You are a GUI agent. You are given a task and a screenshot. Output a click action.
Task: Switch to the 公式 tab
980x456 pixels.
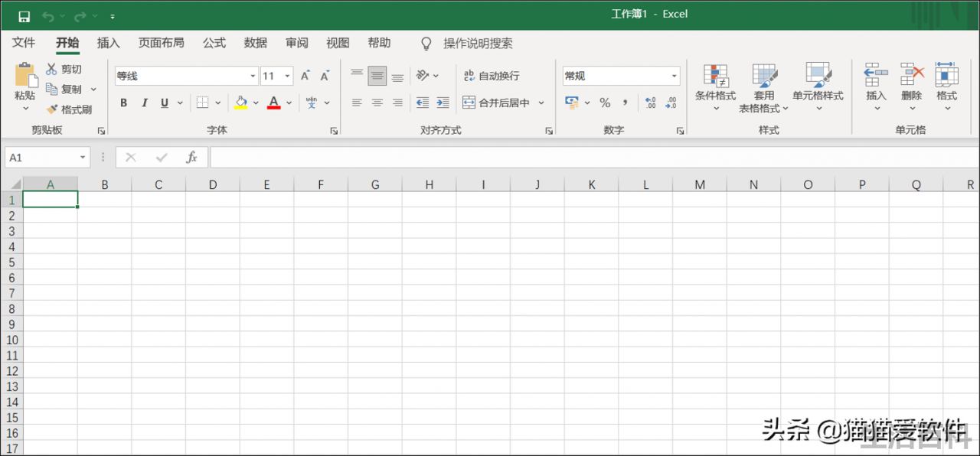click(214, 43)
